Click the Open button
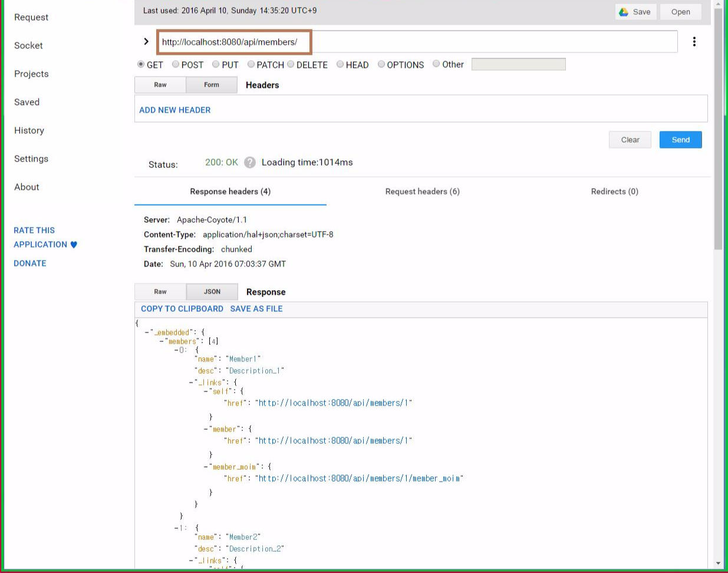This screenshot has height=573, width=728. tap(681, 12)
